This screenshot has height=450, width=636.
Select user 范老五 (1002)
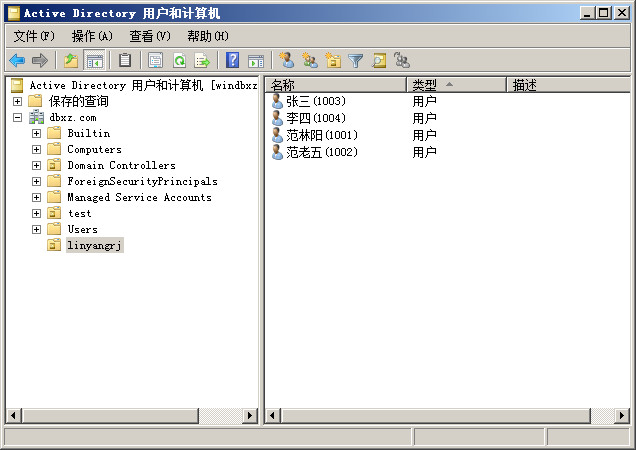click(x=322, y=152)
